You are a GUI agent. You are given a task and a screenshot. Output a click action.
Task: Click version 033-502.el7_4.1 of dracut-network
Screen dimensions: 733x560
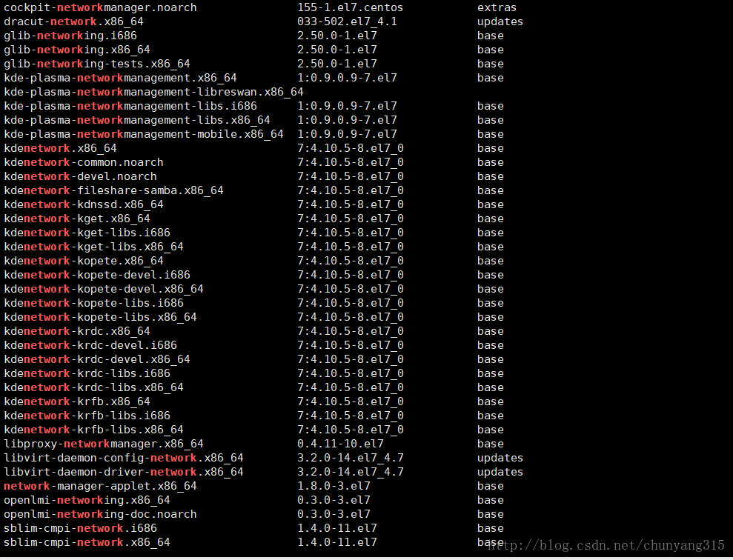pos(347,21)
